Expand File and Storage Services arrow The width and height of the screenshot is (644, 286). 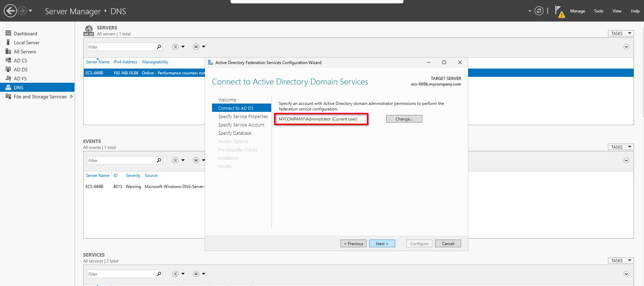click(72, 97)
